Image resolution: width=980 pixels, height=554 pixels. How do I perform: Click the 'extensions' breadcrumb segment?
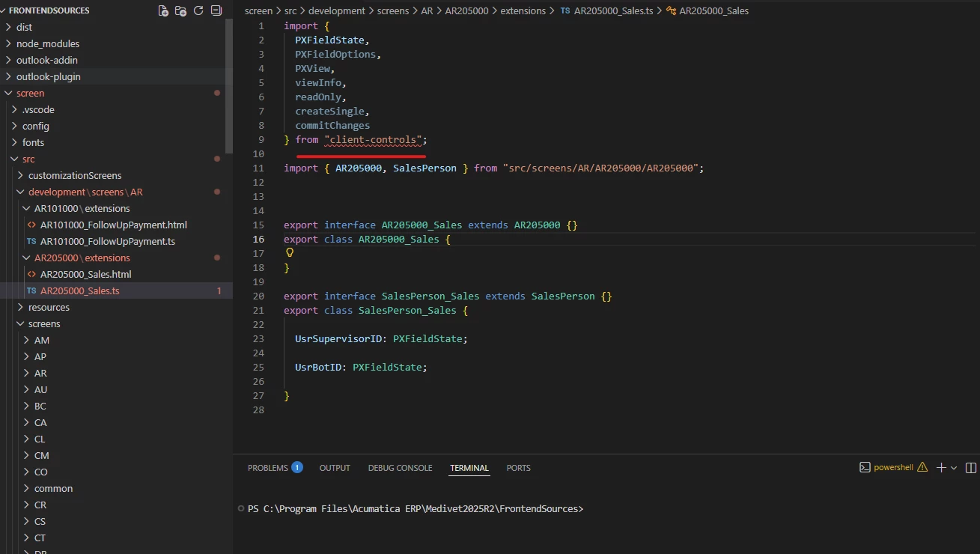pos(523,11)
